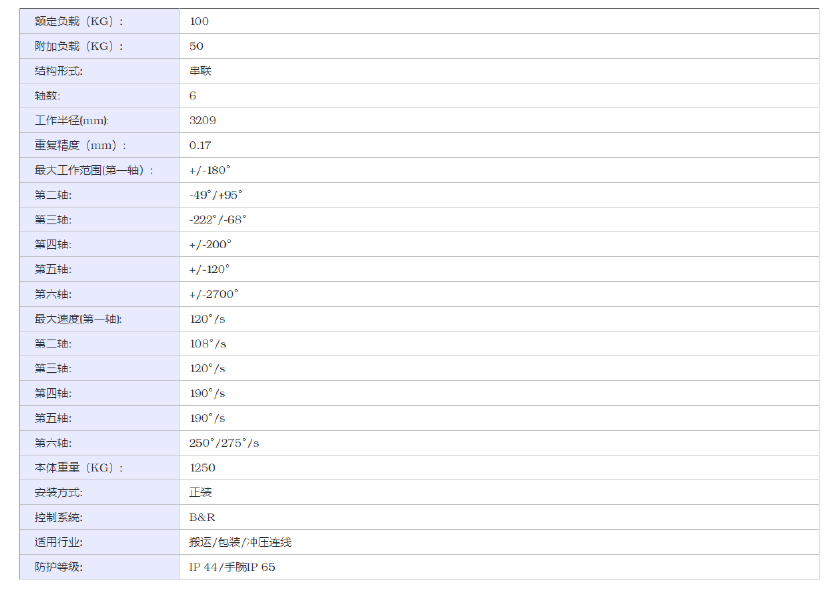
Task: Select the 串联 structure value
Action: point(200,71)
